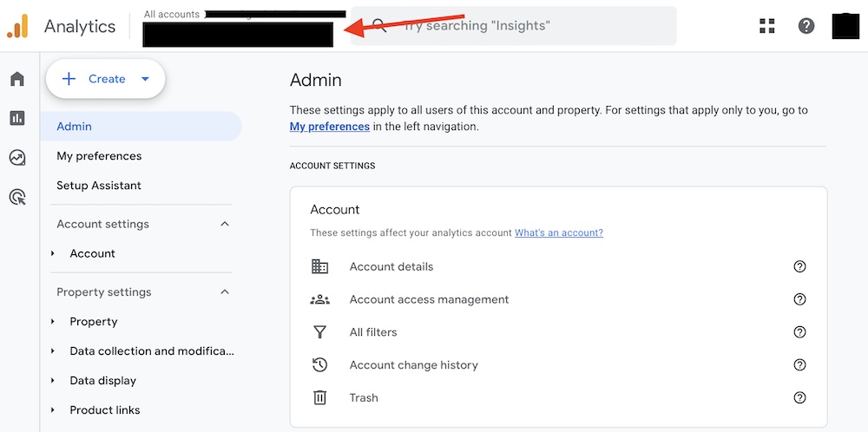Screen dimensions: 868x432
Task: Click the search magnifier icon
Action: 378,25
